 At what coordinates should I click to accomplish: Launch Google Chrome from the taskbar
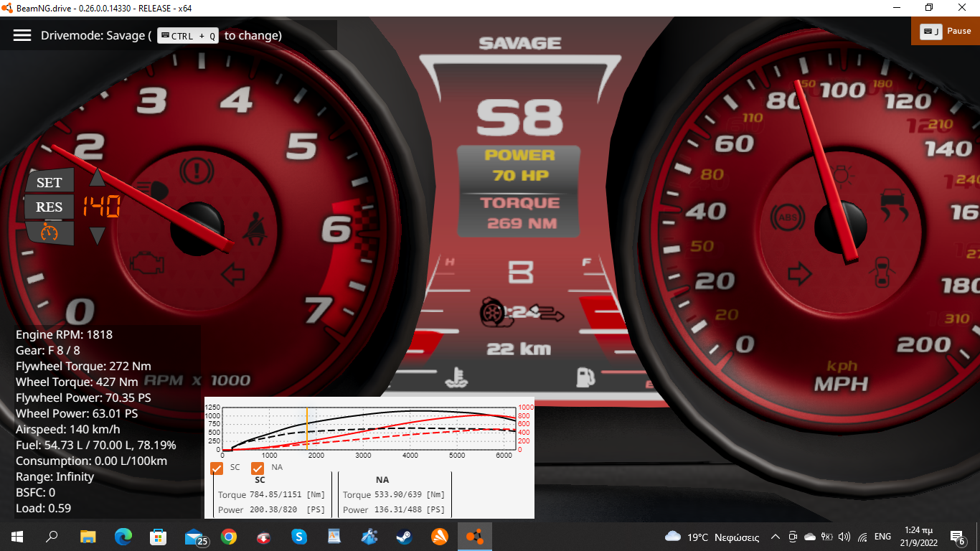(229, 536)
